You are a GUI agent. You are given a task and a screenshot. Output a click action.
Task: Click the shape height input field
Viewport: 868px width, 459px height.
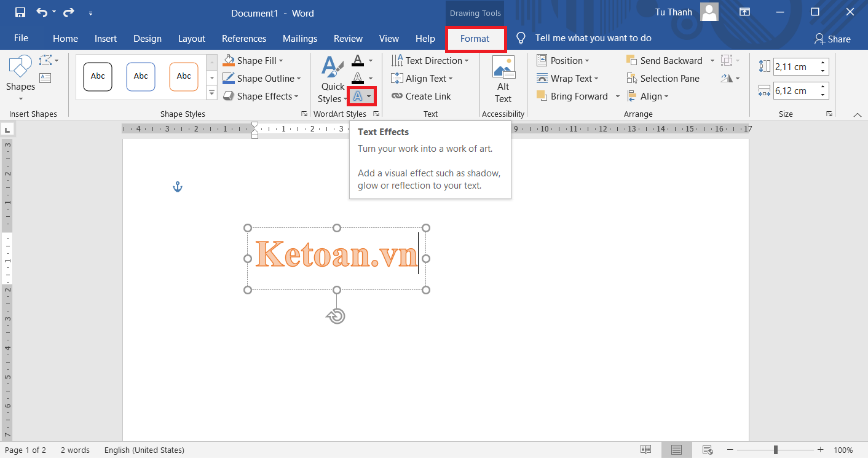[x=796, y=66]
